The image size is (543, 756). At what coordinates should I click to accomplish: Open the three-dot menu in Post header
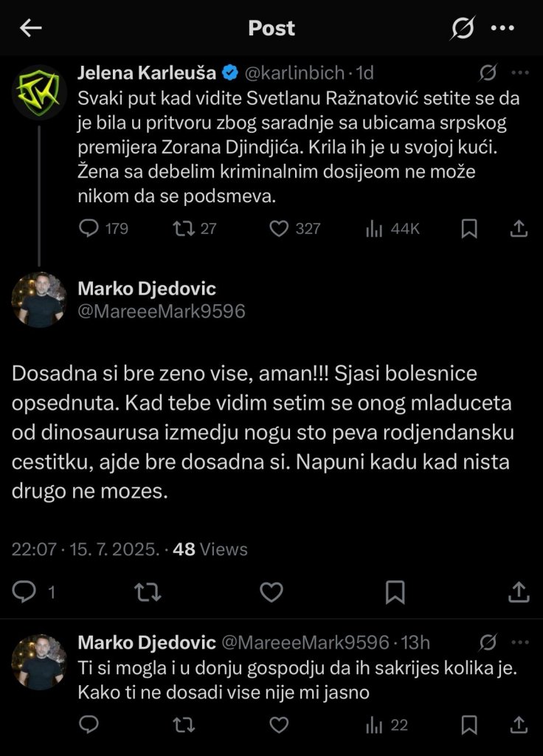(x=502, y=28)
